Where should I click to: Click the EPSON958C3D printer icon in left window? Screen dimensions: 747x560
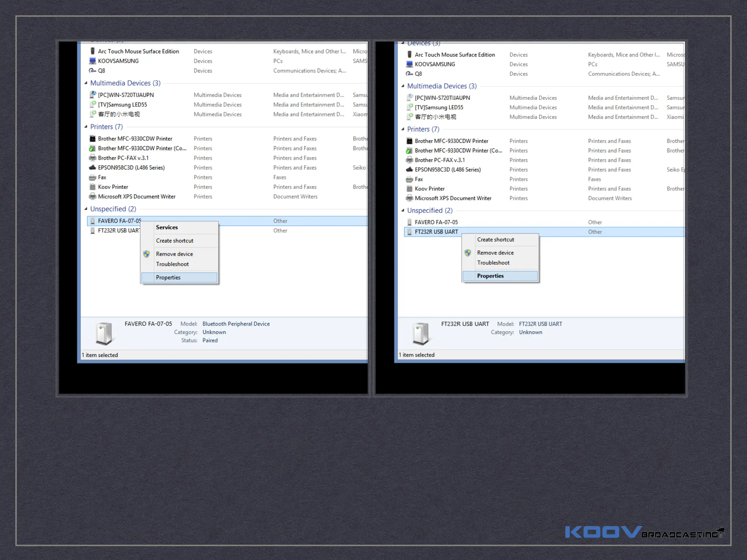pos(92,168)
